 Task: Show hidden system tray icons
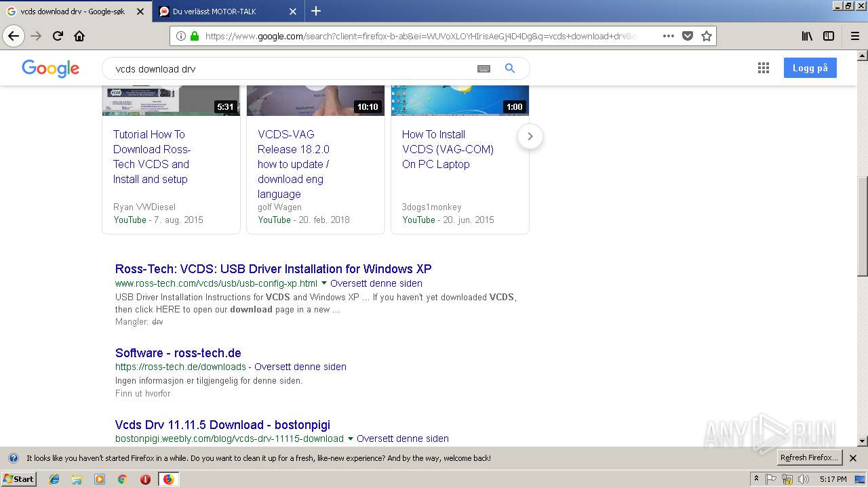tap(756, 479)
